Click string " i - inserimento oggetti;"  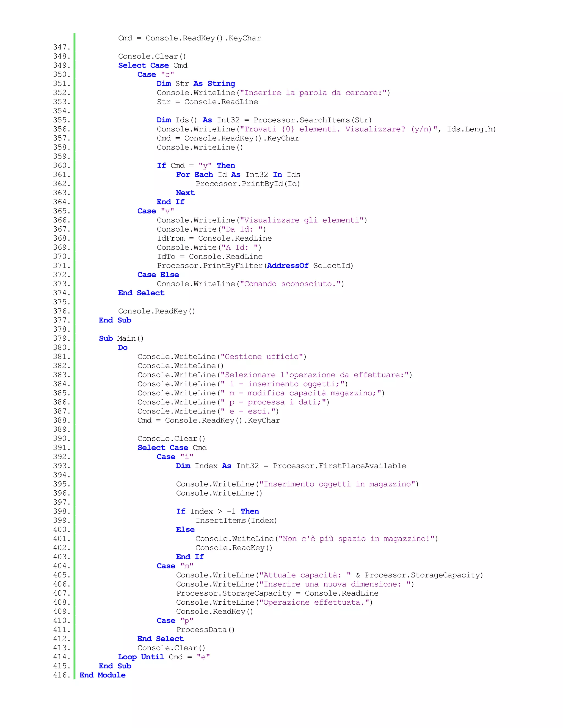(x=283, y=384)
